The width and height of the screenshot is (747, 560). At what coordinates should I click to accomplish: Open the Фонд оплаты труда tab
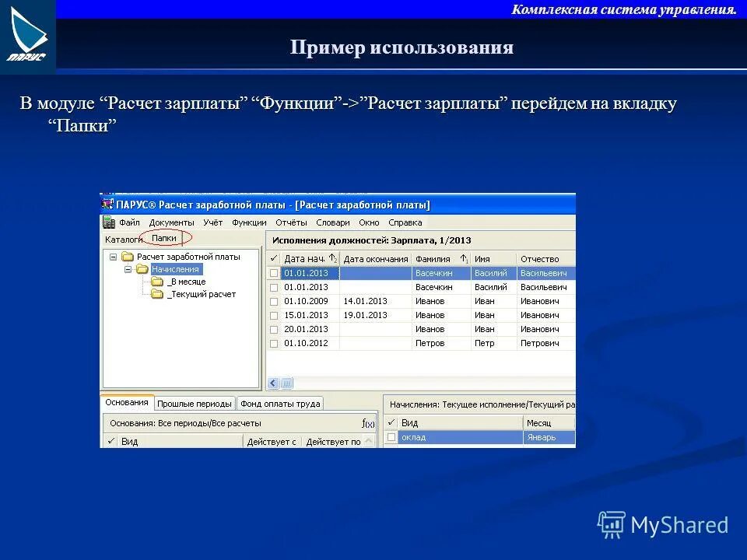[280, 403]
